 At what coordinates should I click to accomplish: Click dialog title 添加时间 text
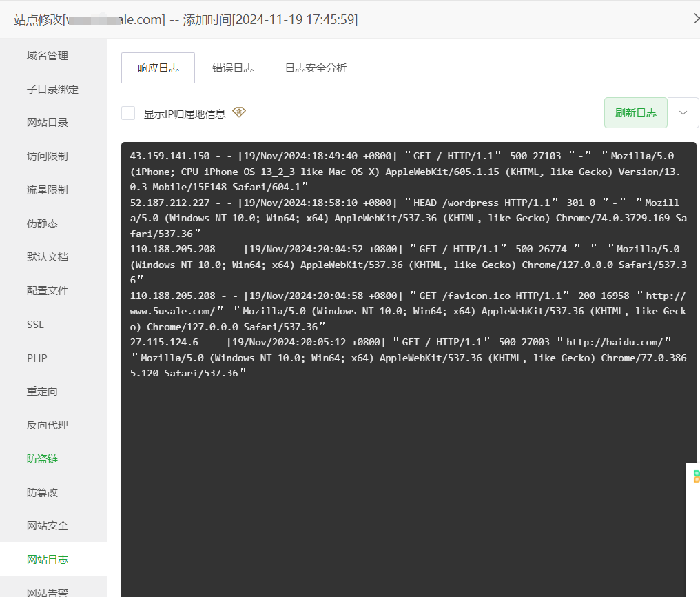point(207,19)
